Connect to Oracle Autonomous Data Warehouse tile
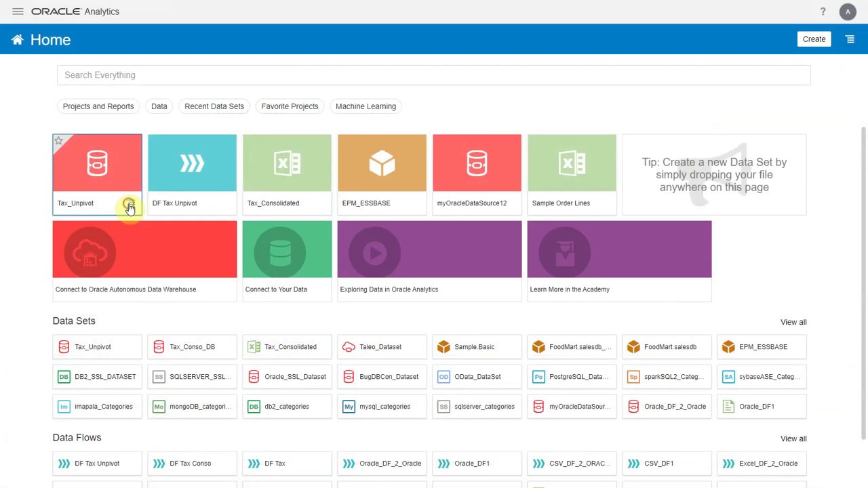The width and height of the screenshot is (868, 488). [x=144, y=260]
